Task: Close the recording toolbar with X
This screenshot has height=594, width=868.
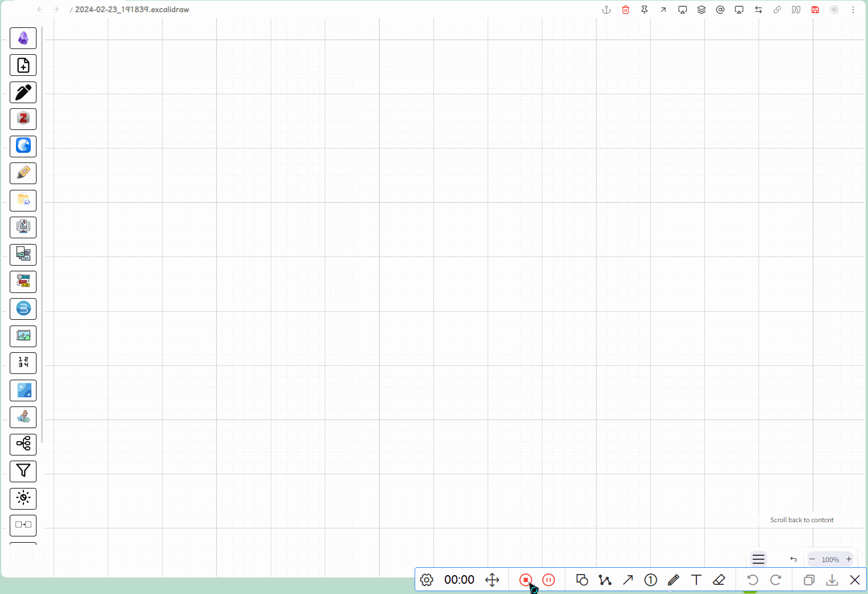Action: 855,580
